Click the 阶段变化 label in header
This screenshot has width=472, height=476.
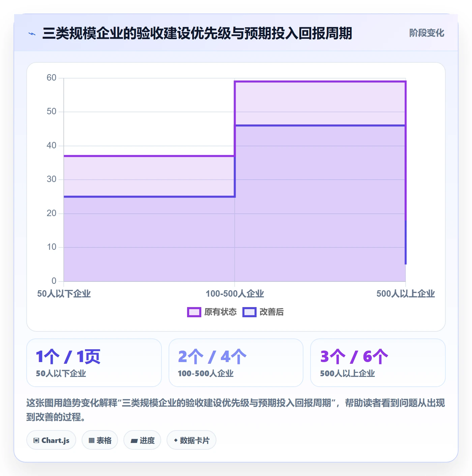(x=426, y=33)
